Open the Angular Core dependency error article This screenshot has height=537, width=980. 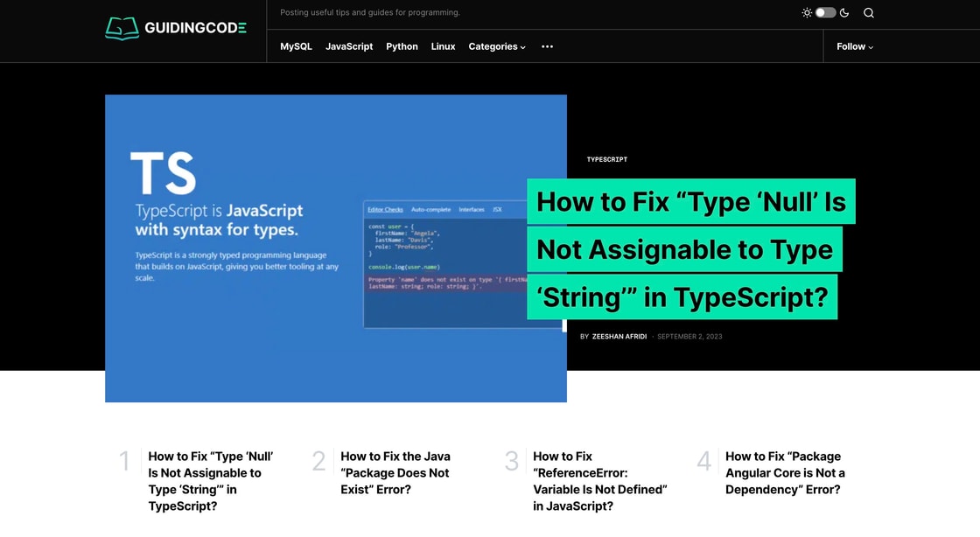tap(785, 472)
